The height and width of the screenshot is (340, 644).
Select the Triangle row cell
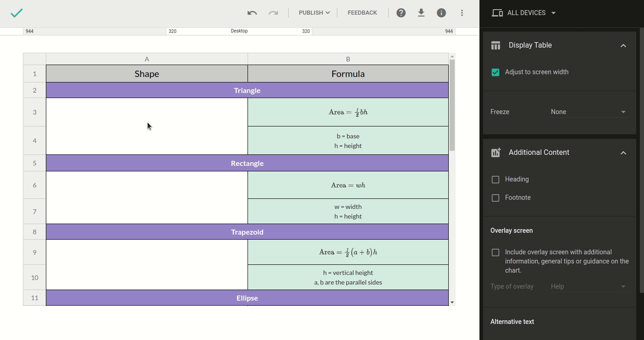247,90
